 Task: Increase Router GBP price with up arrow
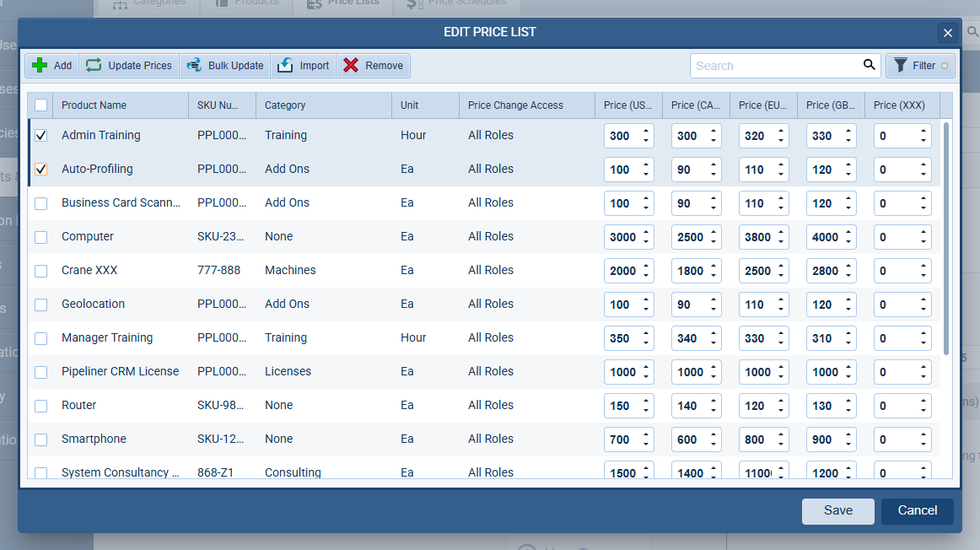coord(848,401)
